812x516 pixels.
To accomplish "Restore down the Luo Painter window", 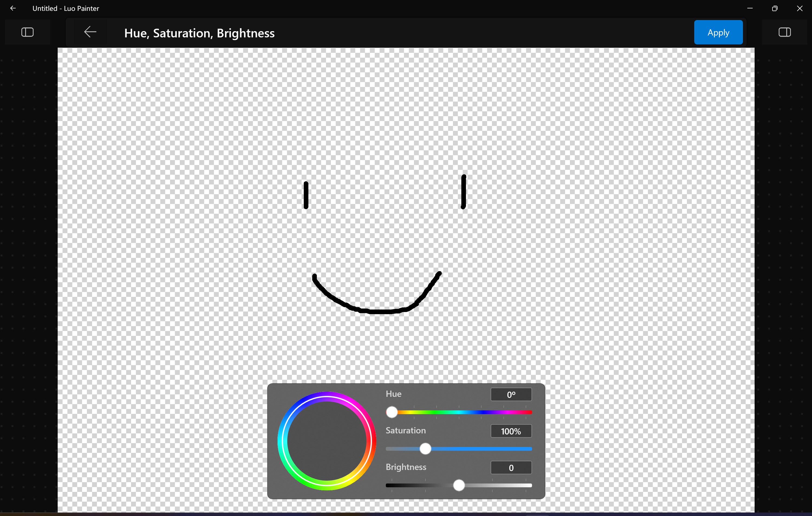I will click(775, 8).
